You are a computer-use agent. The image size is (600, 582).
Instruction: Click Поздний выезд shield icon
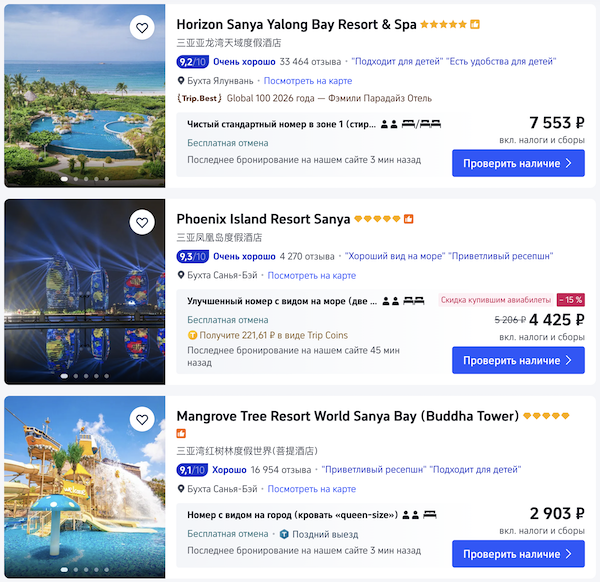pos(284,534)
